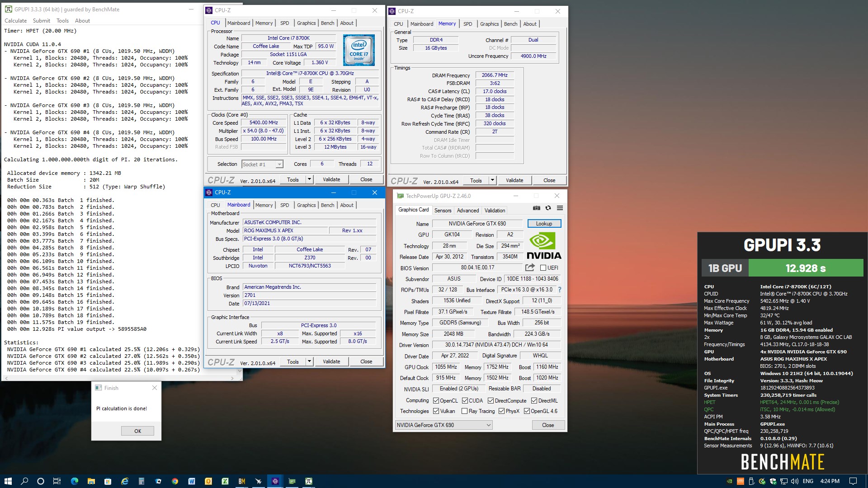Click the Bus Interface question mark
This screenshot has height=488, width=868.
point(560,290)
